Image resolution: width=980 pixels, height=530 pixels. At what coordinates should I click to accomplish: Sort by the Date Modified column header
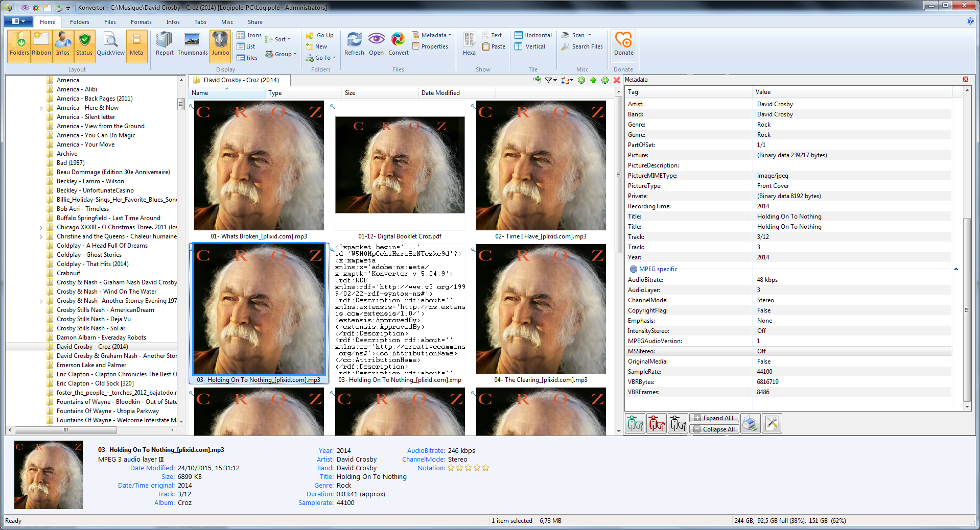coord(456,93)
